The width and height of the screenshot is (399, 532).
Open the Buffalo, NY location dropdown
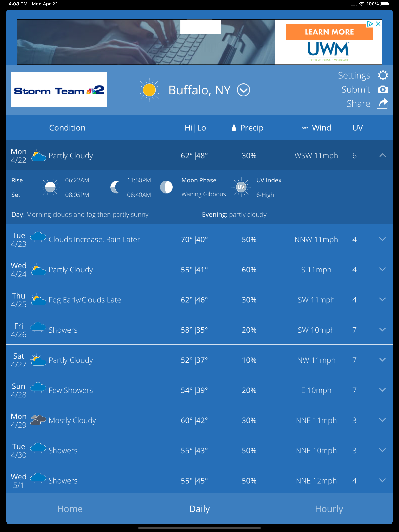[243, 90]
